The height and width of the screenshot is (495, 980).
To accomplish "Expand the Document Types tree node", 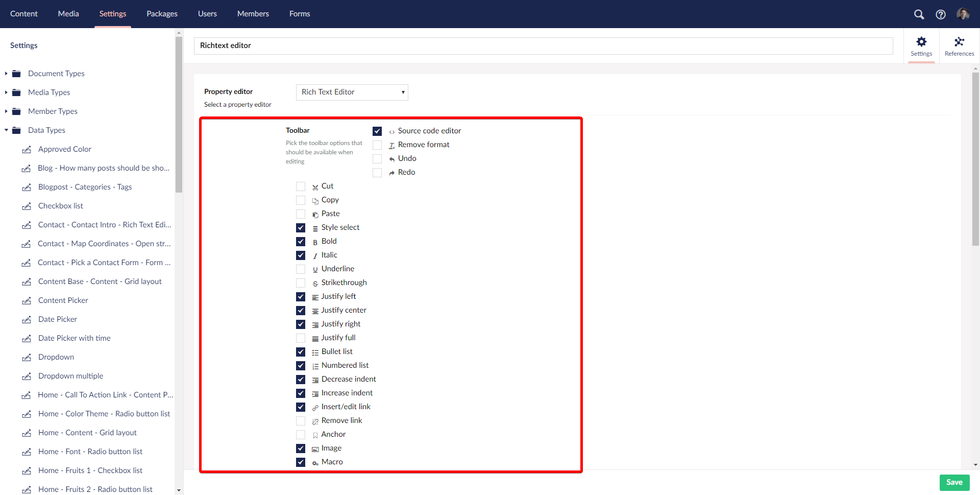I will click(x=6, y=73).
